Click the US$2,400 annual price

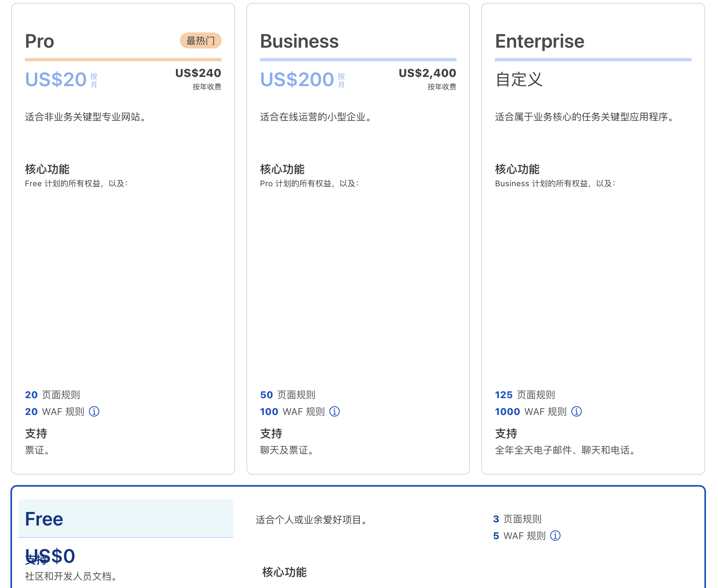coord(427,73)
